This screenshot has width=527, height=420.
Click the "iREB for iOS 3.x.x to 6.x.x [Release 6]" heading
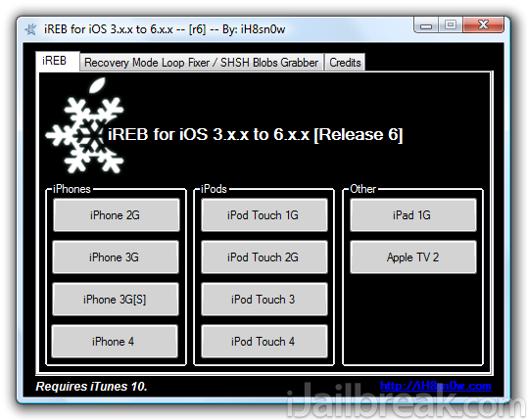(x=255, y=134)
